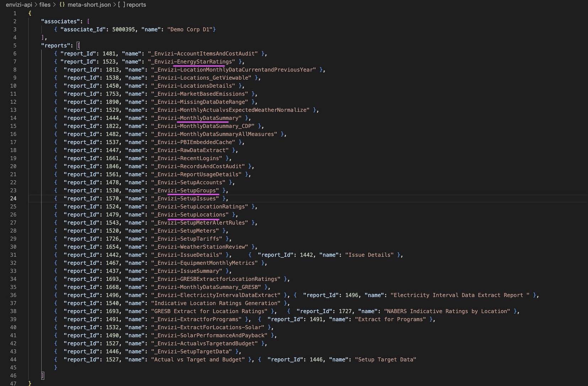Viewport: 588px width, 386px height.
Task: Click "Electricity Interval Data Extract Report" string
Action: coord(460,295)
